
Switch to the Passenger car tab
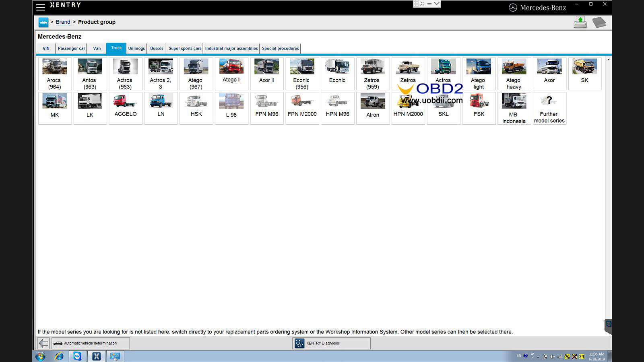click(x=71, y=48)
